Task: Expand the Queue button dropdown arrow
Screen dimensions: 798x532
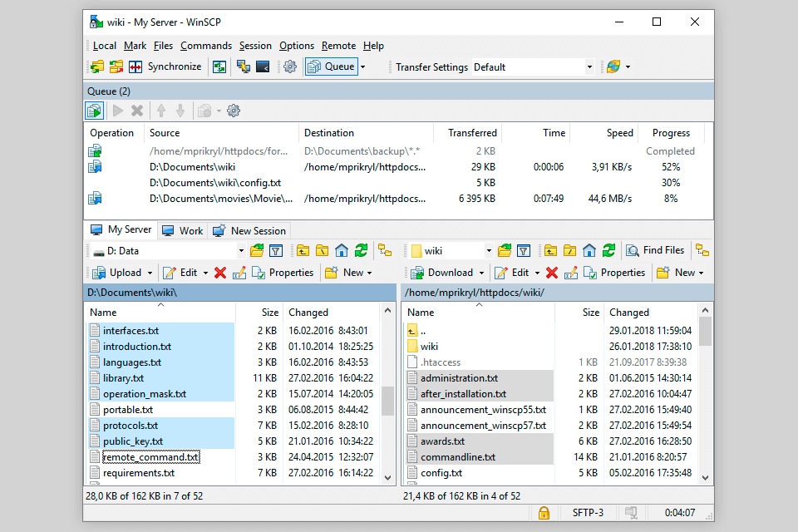Action: pyautogui.click(x=363, y=66)
